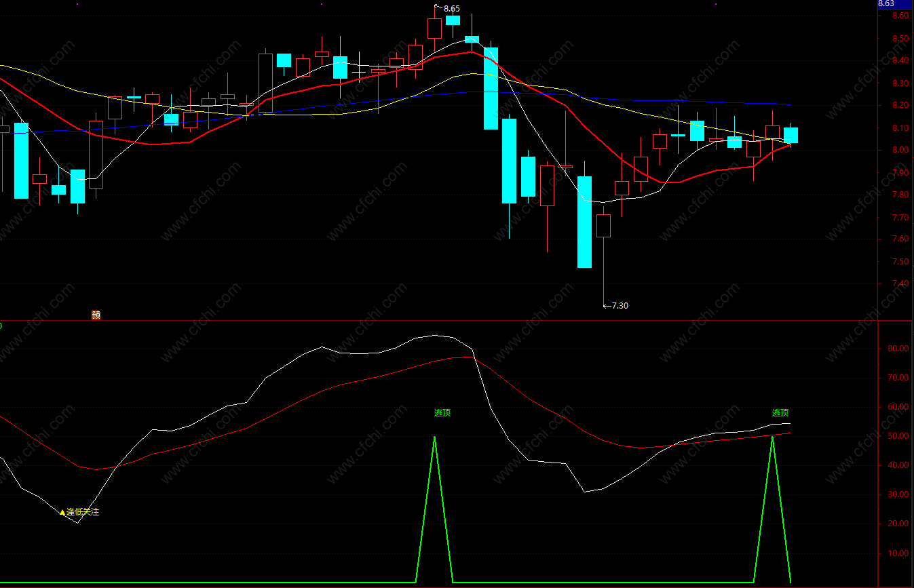Click the candlestick marked with 8.65 high
Viewport: 914px width, 588px height.
click(x=434, y=28)
